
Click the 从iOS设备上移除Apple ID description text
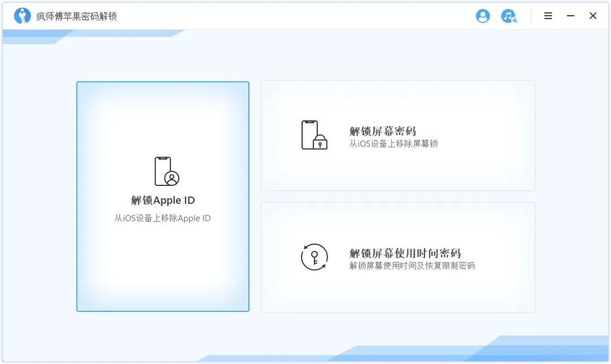(x=163, y=218)
